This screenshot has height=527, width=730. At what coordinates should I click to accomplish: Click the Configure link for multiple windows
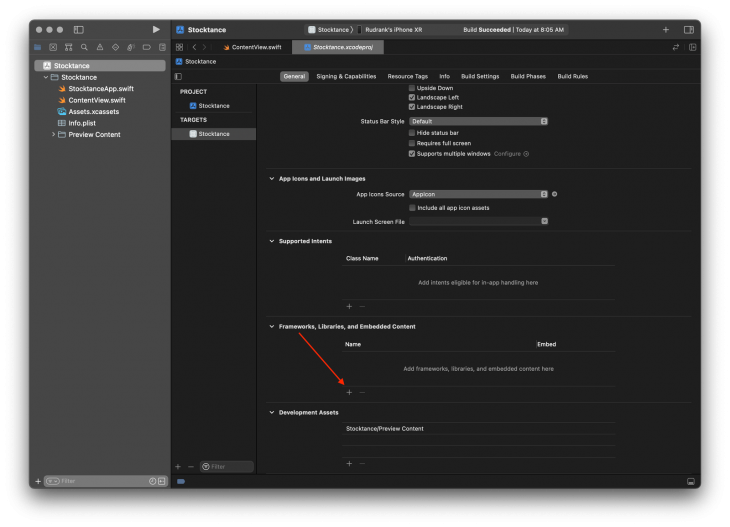coord(507,154)
